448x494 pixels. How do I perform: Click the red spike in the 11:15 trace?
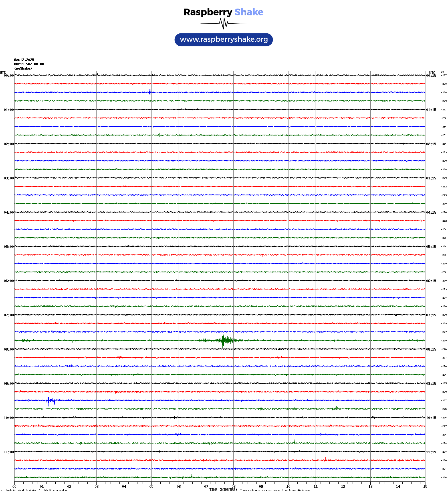pos(325,459)
